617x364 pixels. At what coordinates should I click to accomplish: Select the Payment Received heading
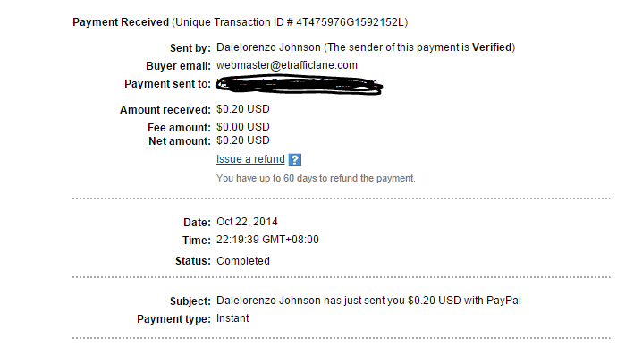[121, 22]
